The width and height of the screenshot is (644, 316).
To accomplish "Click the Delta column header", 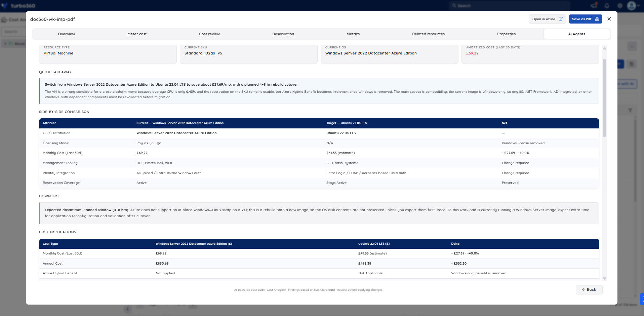I will click(455, 244).
